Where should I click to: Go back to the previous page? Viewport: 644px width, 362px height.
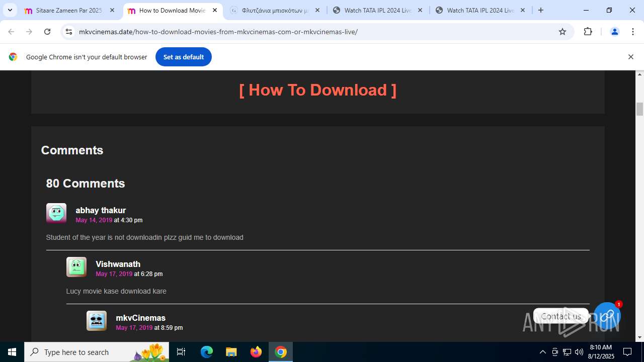point(11,32)
